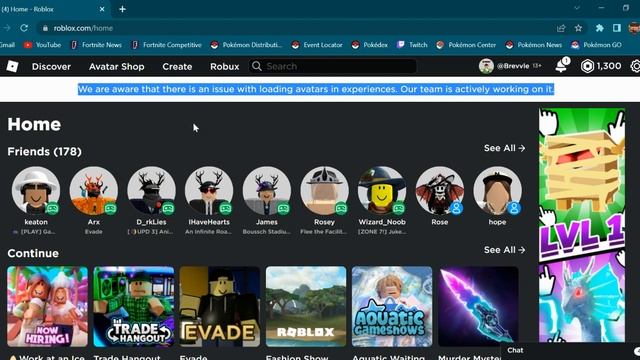Open friend Arx's avatar
Viewport: 640px width, 360px height.
point(93,190)
